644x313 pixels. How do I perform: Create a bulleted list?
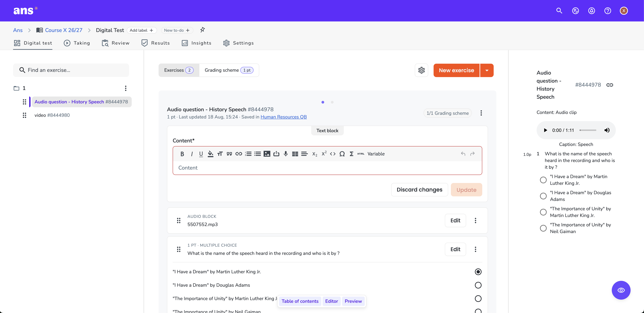pos(258,154)
